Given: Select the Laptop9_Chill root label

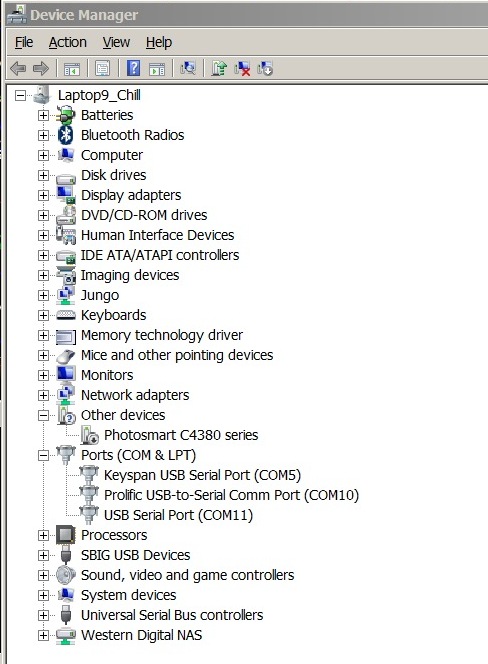Looking at the screenshot, I should pyautogui.click(x=99, y=95).
